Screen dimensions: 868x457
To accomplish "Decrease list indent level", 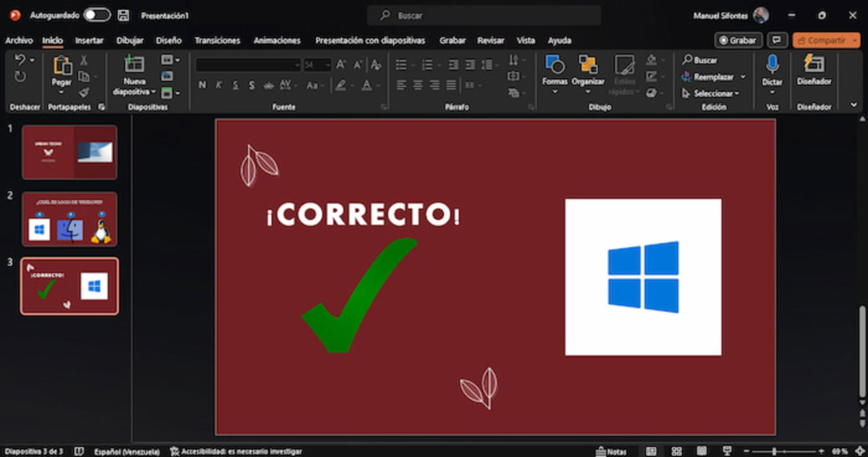I will pyautogui.click(x=453, y=65).
